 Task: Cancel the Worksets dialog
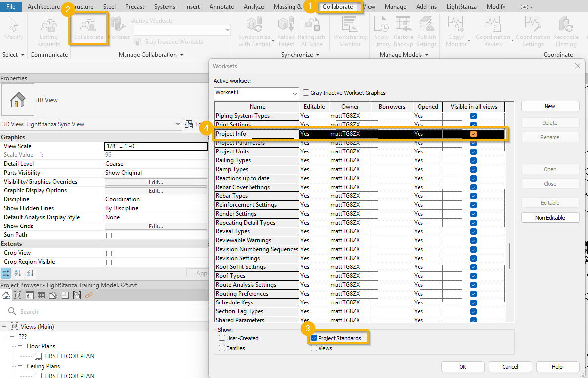(x=510, y=366)
